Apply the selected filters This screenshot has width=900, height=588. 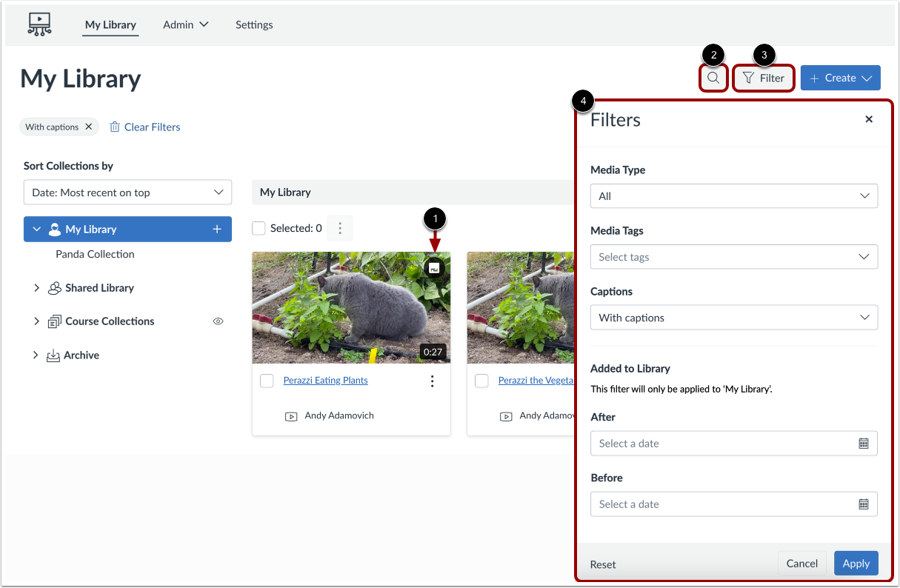[x=856, y=564]
